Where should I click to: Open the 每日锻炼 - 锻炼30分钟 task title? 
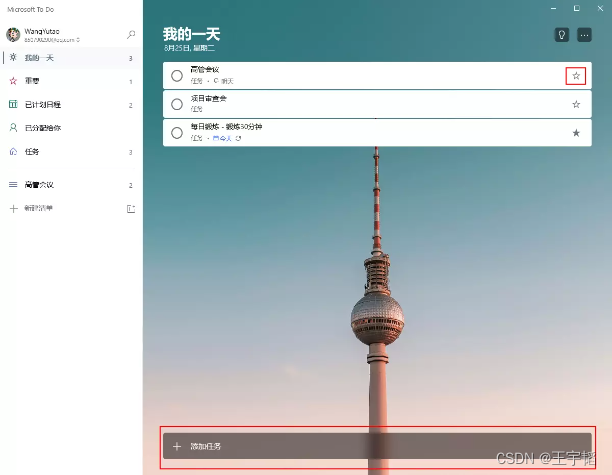[226, 127]
